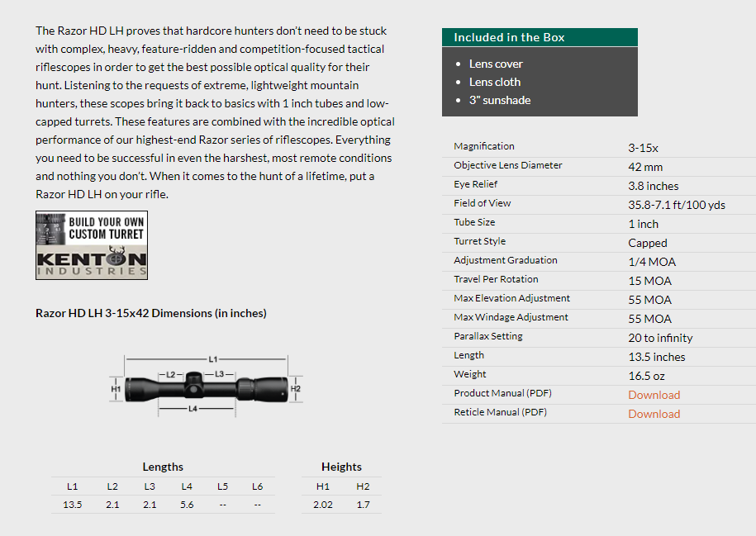
Task: Select the Eye Relief value '3.8 inches'
Action: tap(653, 186)
